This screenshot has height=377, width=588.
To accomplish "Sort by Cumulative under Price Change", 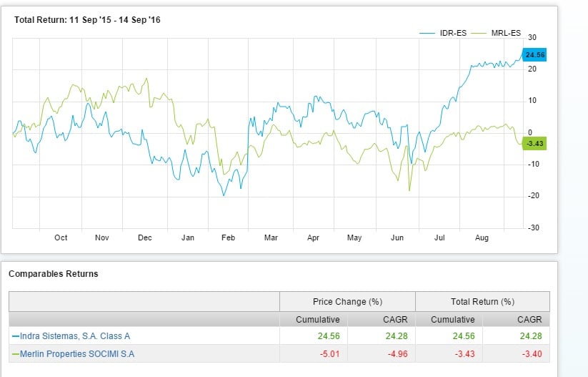I will (x=317, y=319).
